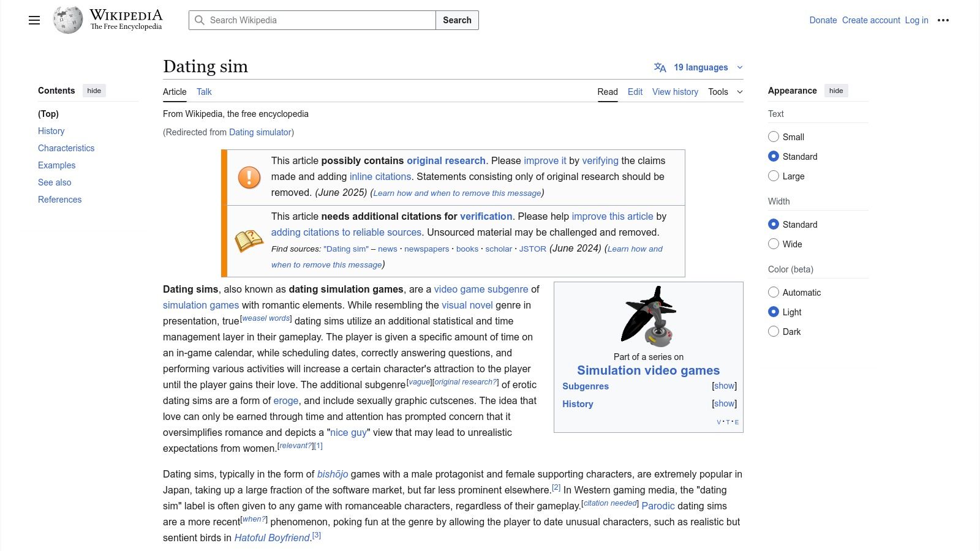This screenshot has height=551, width=980.
Task: Open the bishōjo link
Action: (333, 474)
